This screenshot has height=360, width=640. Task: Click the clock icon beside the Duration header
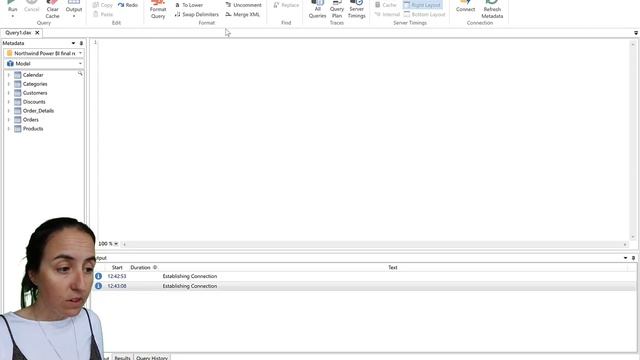[x=155, y=267]
